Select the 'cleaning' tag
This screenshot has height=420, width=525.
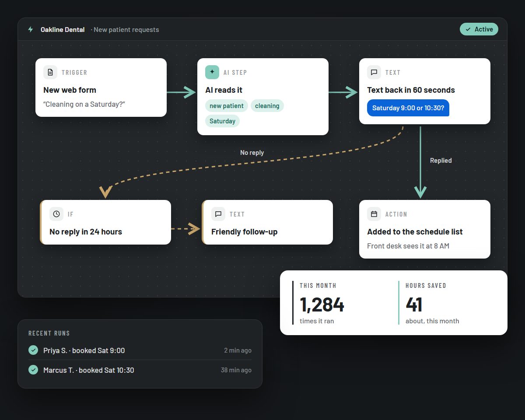267,105
